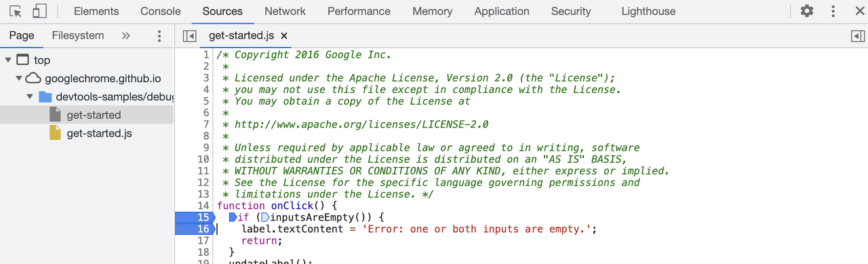
Task: Hide the navigator sidebar with its toggle icon
Action: (x=190, y=36)
